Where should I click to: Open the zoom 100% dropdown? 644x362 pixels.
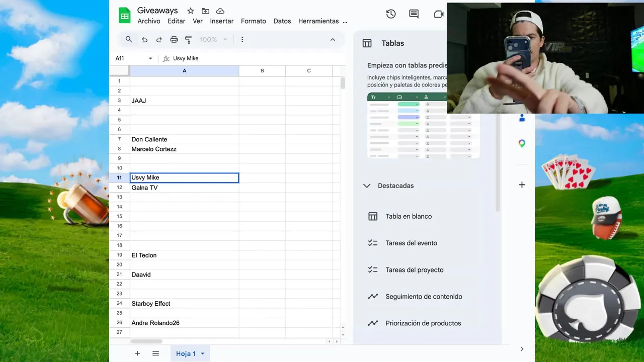tap(214, 40)
